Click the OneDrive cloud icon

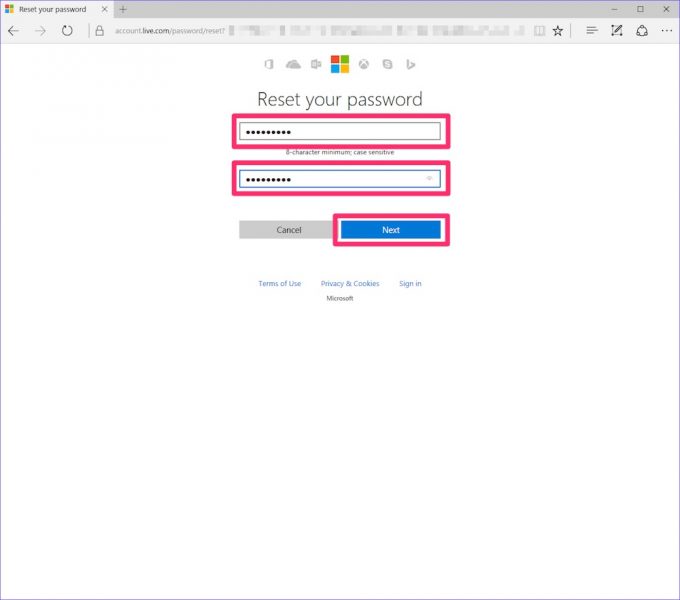click(x=293, y=65)
